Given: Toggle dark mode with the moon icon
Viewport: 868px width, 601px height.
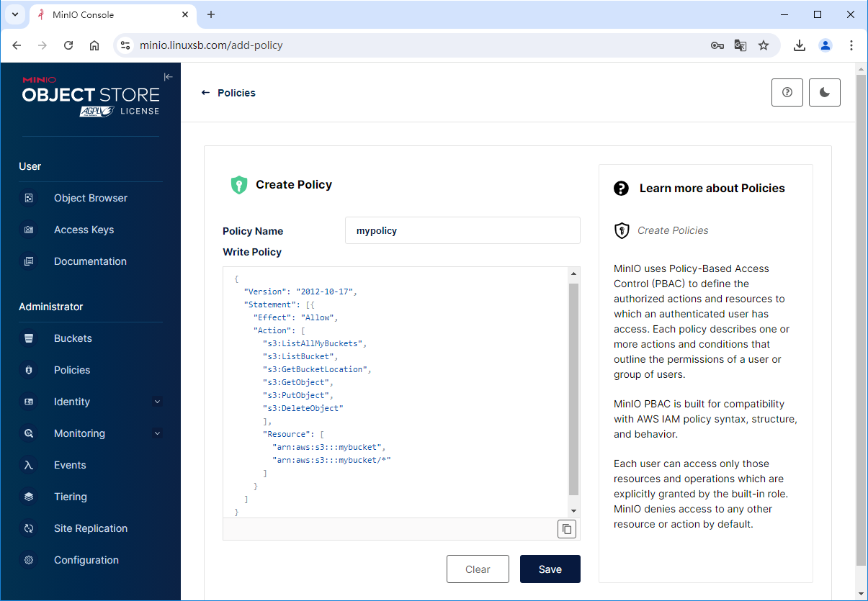Looking at the screenshot, I should [x=825, y=93].
